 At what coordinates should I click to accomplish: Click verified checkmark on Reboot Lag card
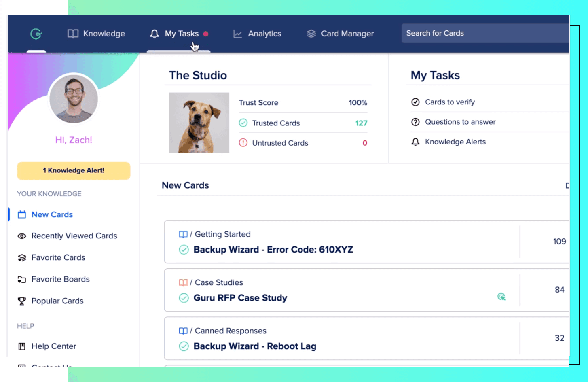184,346
